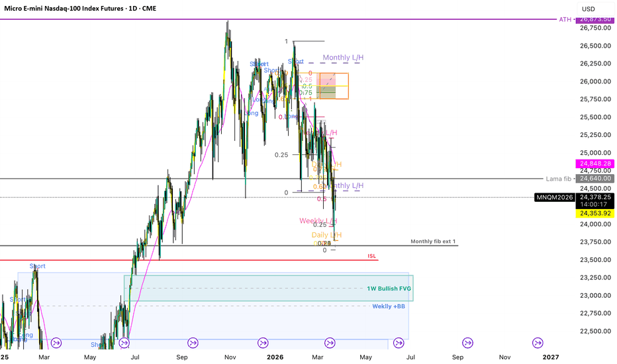Click the yellow 24,353.92 price tag
This screenshot has width=617, height=364.
coord(595,213)
